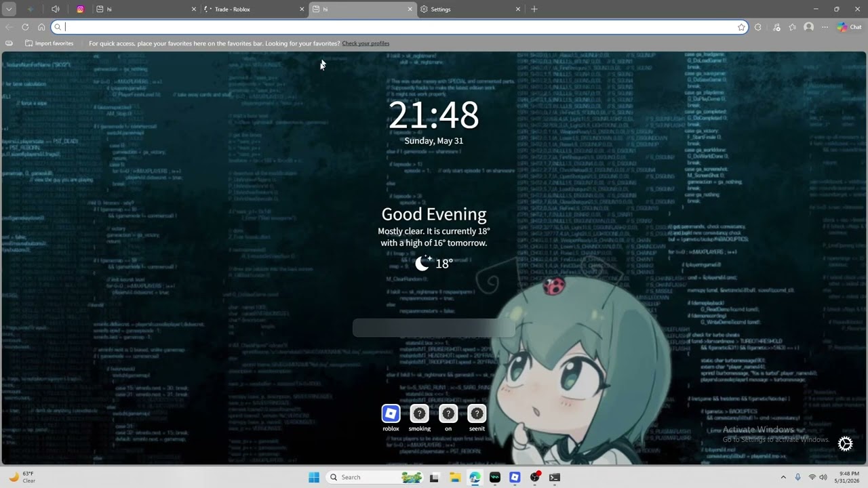Screen dimensions: 868x488
Task: Go to the browser home page
Action: [41, 27]
